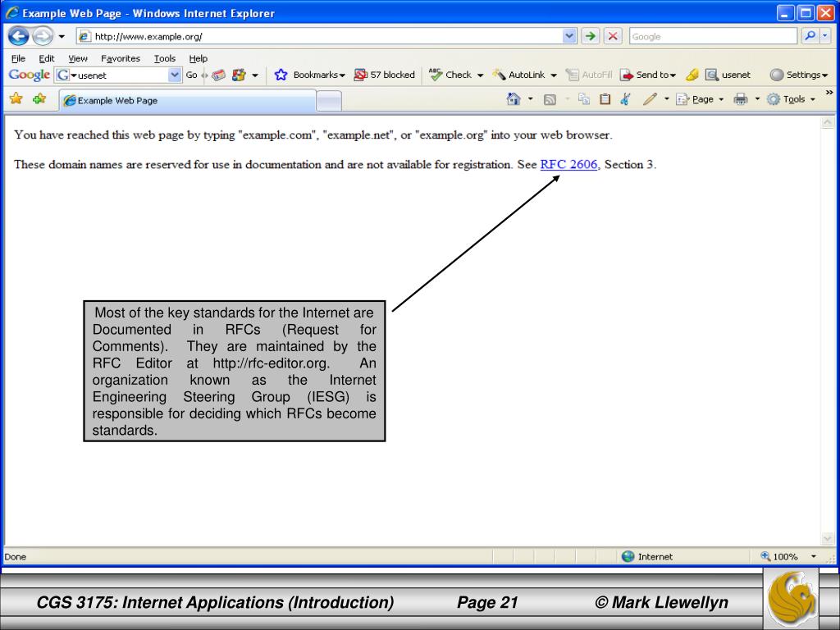Click the Go button on Google toolbar
This screenshot has width=840, height=630.
pos(191,75)
